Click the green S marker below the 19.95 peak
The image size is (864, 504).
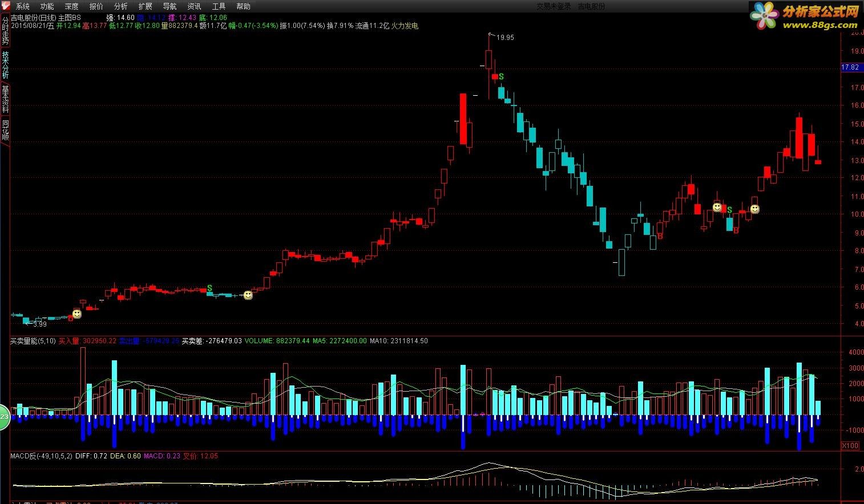(501, 76)
